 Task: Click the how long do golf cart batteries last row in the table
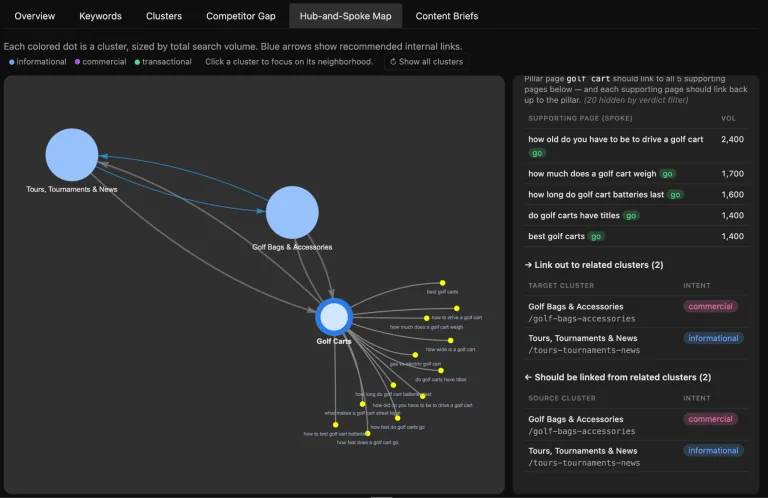coord(636,194)
